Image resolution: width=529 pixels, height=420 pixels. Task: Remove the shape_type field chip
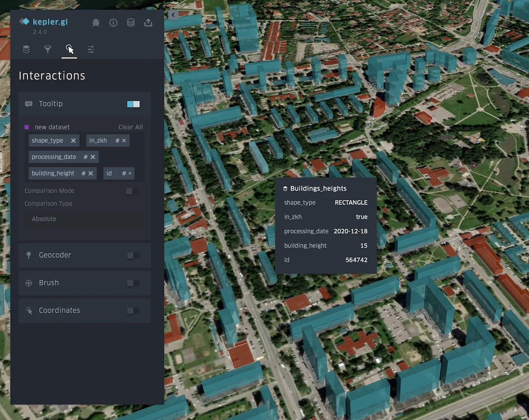73,141
